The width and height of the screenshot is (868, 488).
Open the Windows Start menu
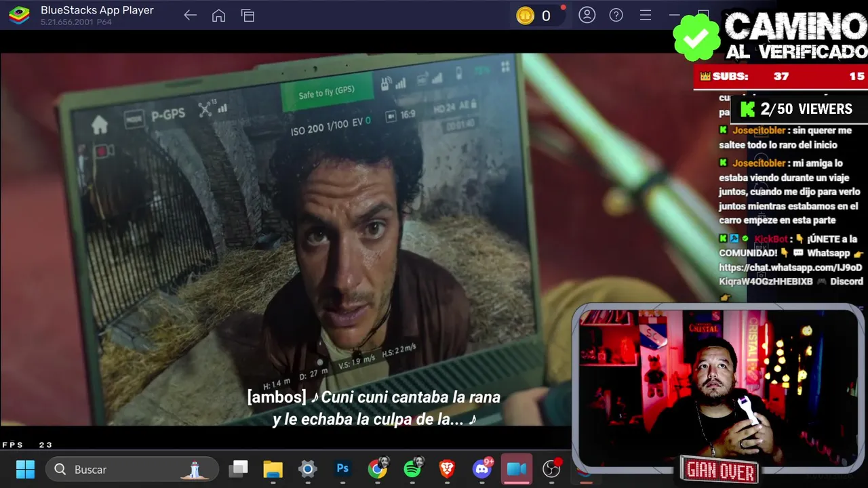pyautogui.click(x=25, y=469)
